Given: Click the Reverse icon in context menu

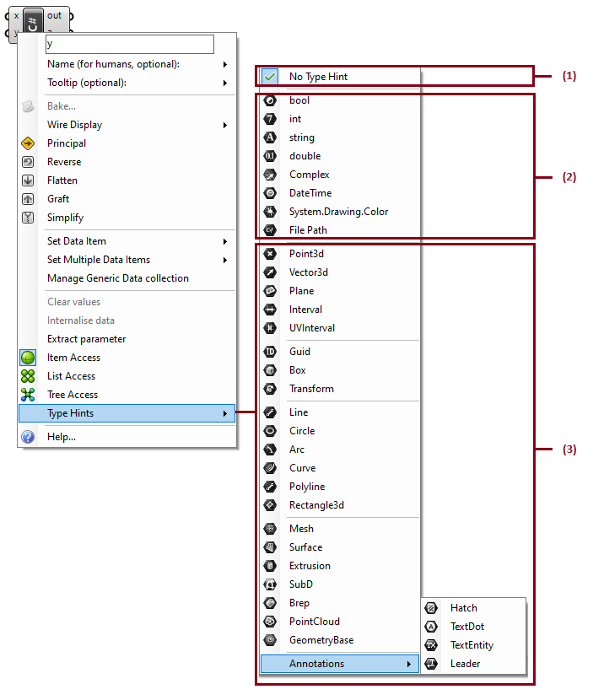Looking at the screenshot, I should point(28,162).
